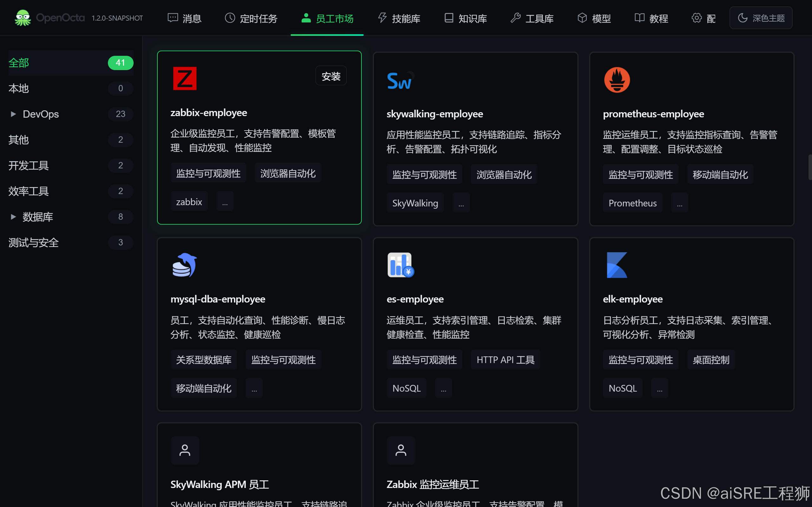This screenshot has width=812, height=507.
Task: Open the 教程 tab
Action: point(651,18)
